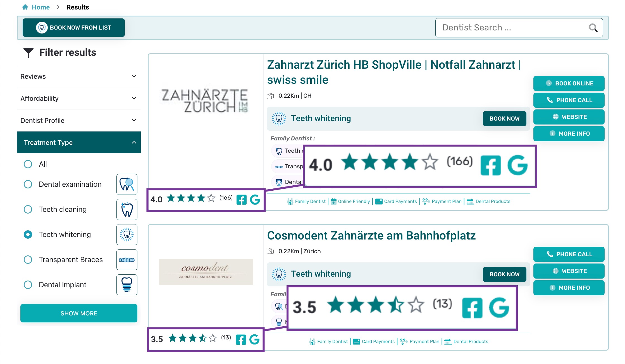
Task: Select the Dental Implant radio button
Action: pos(28,285)
